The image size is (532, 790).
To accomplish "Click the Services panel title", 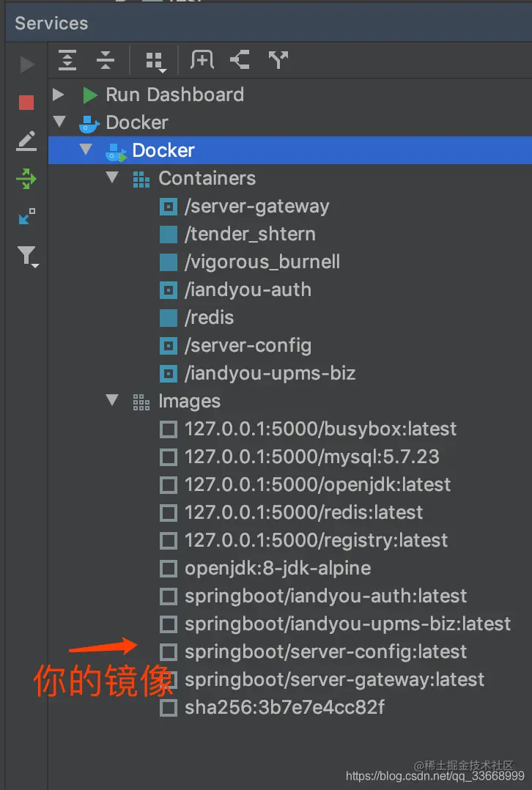I will (x=51, y=23).
